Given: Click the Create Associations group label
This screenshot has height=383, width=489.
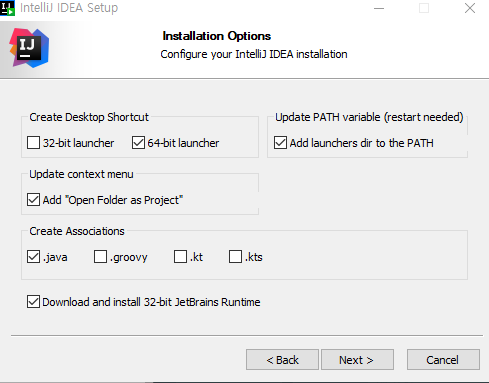Looking at the screenshot, I should pyautogui.click(x=77, y=231).
